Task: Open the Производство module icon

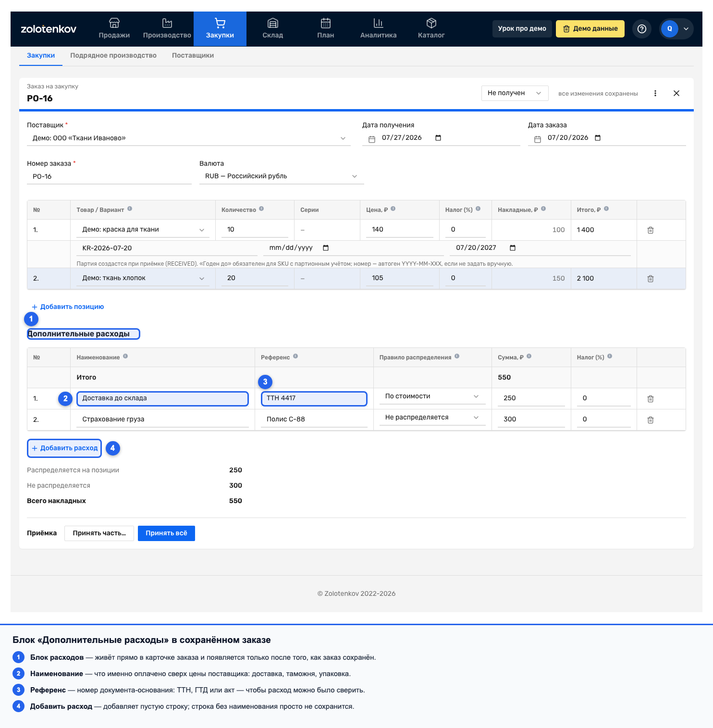Action: click(167, 23)
